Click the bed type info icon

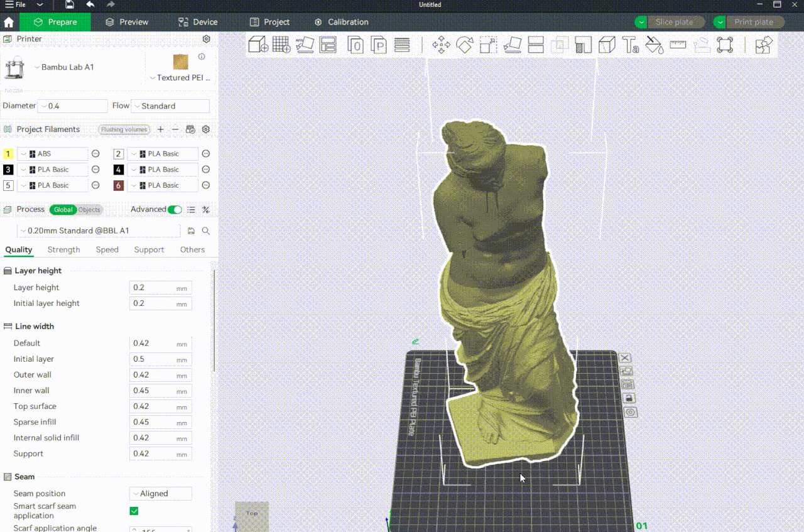click(x=202, y=57)
